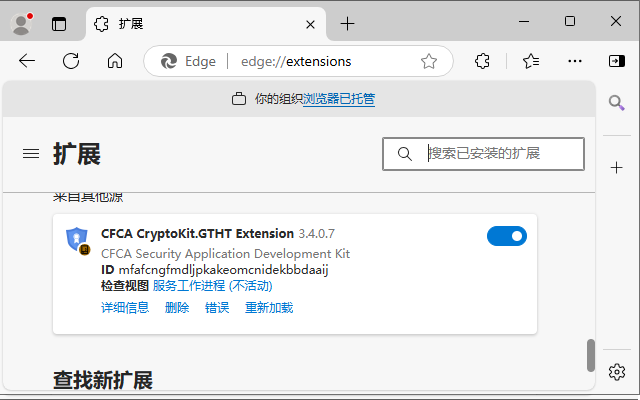Screen dimensions: 640x400
Task: Open the tab actions menu button
Action: coord(59,23)
